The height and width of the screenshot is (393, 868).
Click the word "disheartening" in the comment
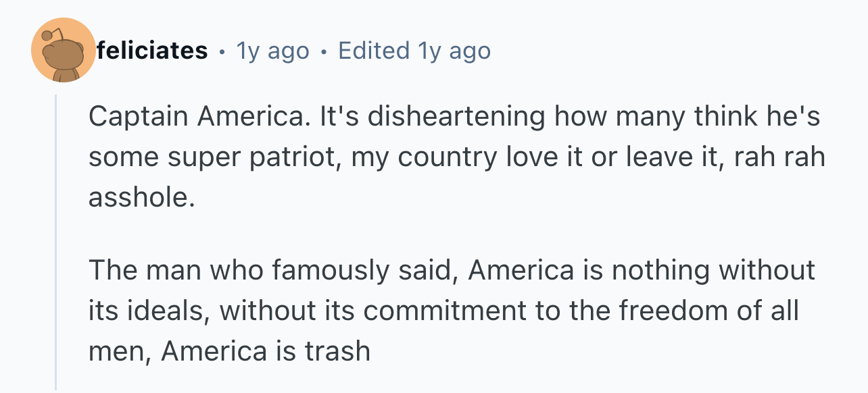[x=456, y=117]
